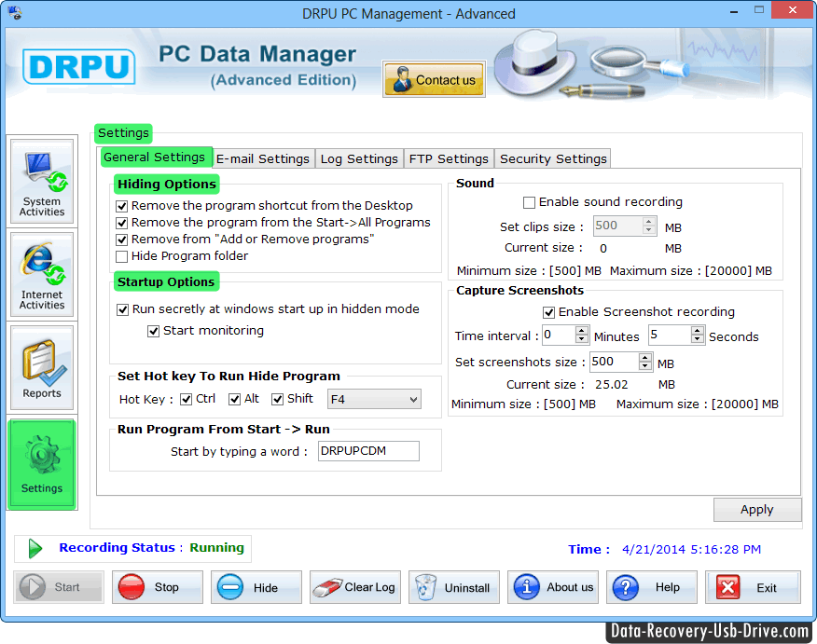
Task: Click the Set screenshots size input field
Action: click(x=615, y=362)
